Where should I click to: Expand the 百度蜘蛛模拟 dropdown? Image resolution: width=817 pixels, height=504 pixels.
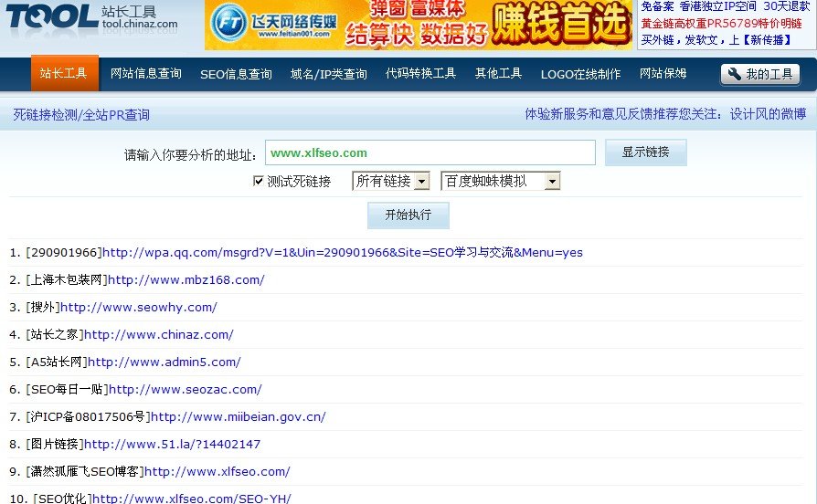(x=500, y=181)
